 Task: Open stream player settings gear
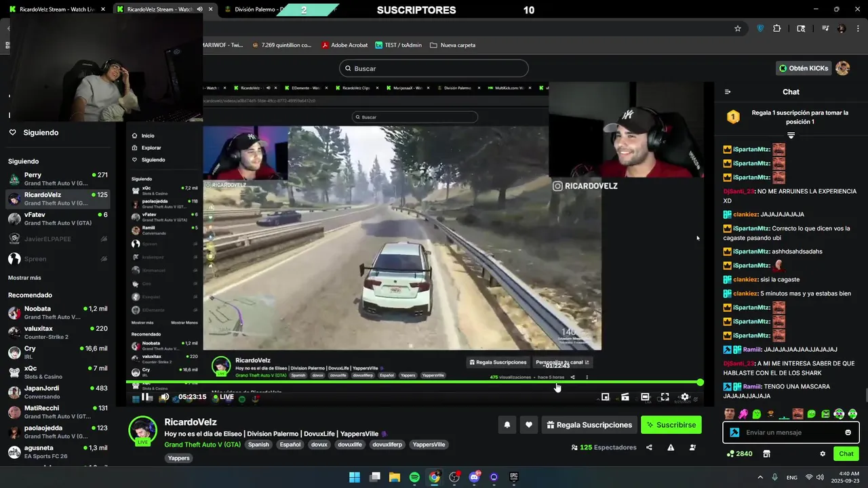click(x=685, y=397)
